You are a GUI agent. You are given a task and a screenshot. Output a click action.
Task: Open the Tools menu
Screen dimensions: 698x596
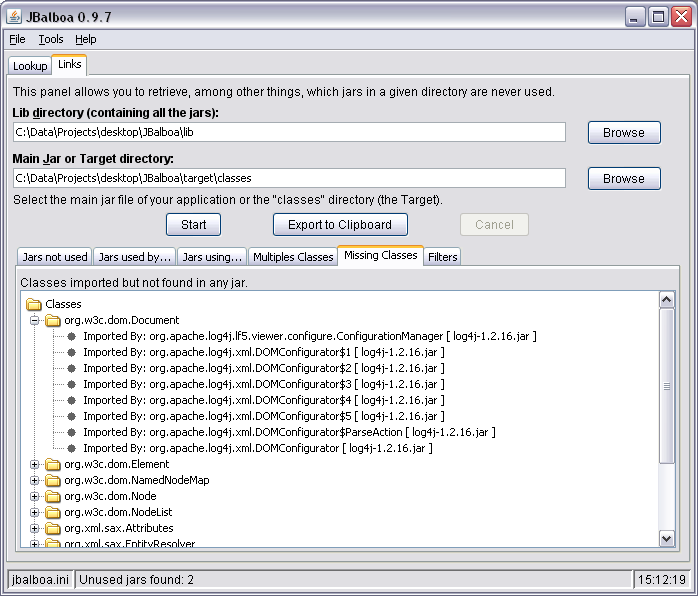[x=51, y=40]
